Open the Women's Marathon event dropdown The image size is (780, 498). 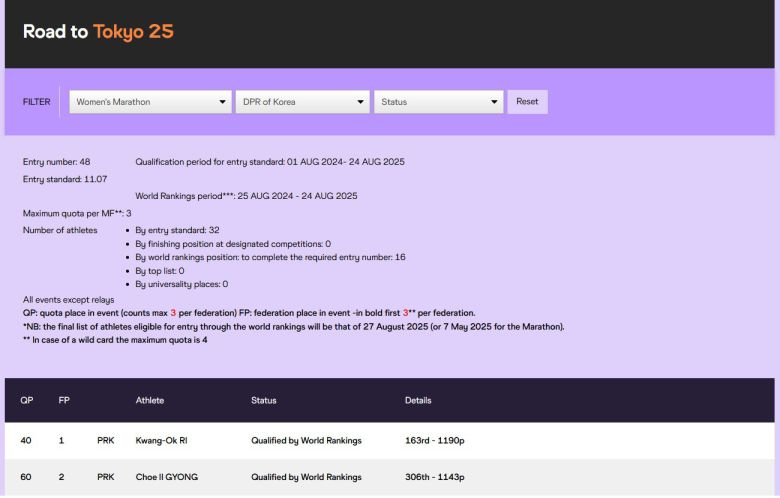[150, 102]
